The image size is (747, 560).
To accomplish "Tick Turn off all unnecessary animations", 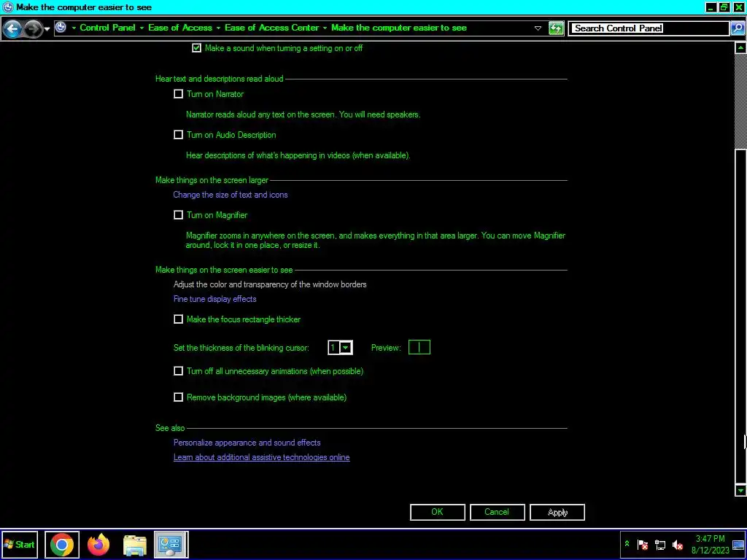I will point(178,370).
